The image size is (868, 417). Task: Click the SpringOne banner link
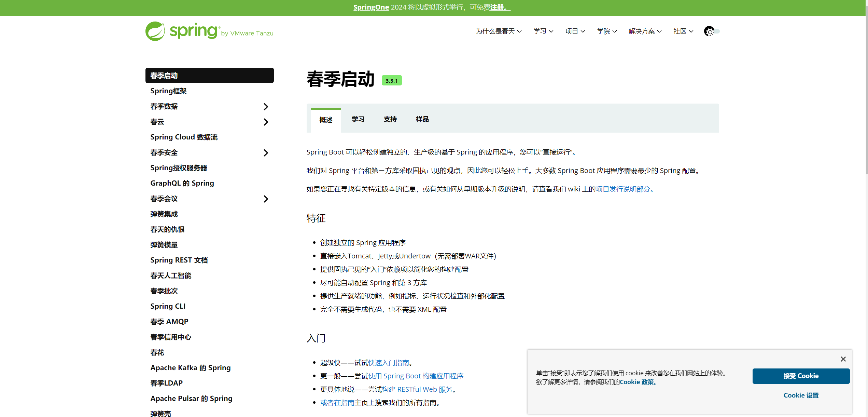click(371, 8)
